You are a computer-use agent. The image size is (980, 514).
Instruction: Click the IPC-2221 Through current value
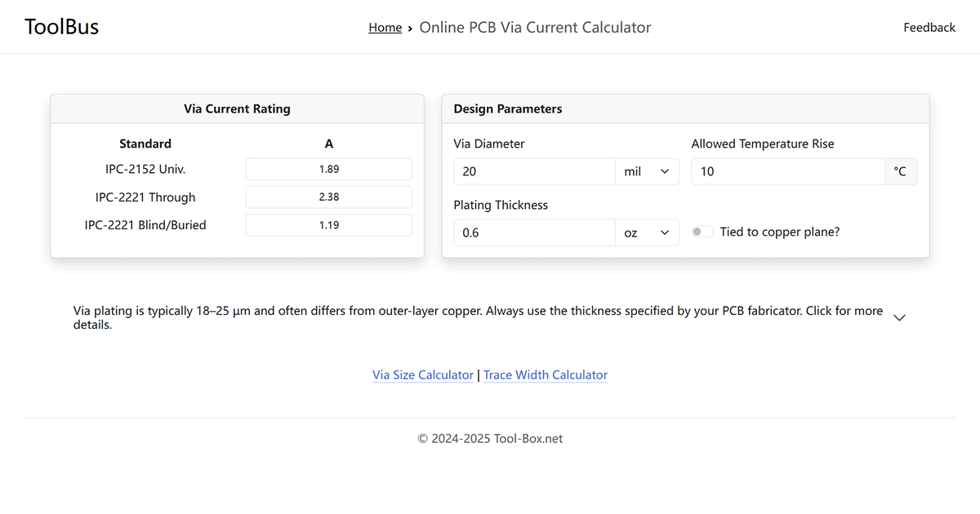pyautogui.click(x=328, y=197)
